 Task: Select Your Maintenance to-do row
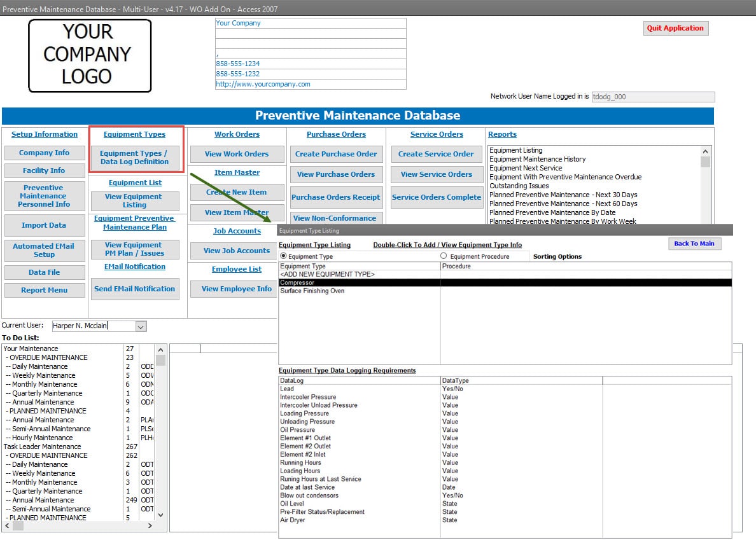pyautogui.click(x=78, y=349)
